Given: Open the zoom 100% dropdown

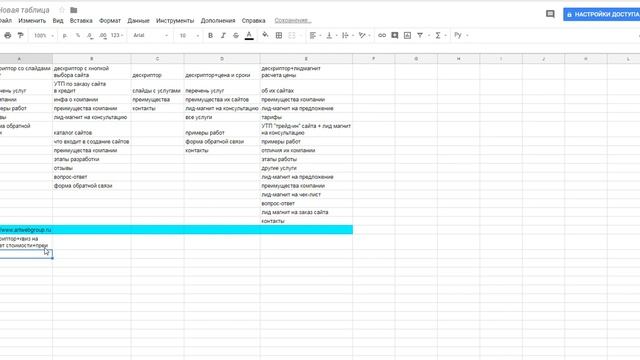Looking at the screenshot, I should [x=44, y=36].
